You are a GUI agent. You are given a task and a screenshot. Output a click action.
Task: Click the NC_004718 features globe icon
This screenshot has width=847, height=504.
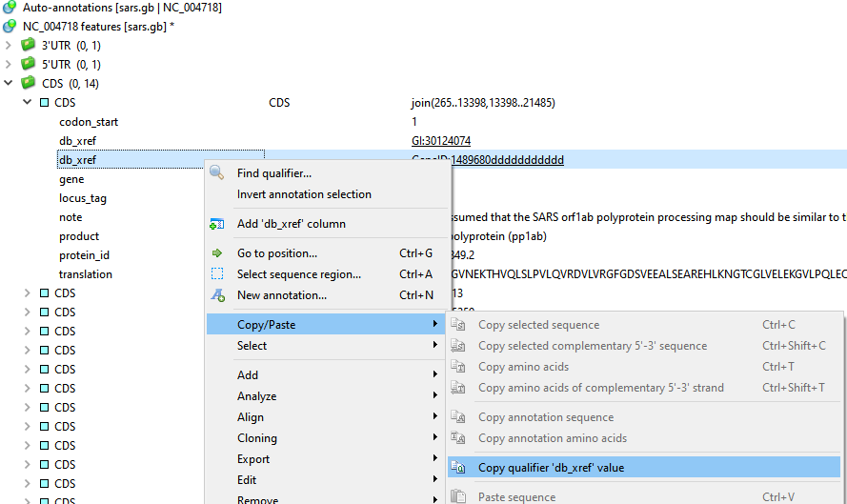[10, 26]
